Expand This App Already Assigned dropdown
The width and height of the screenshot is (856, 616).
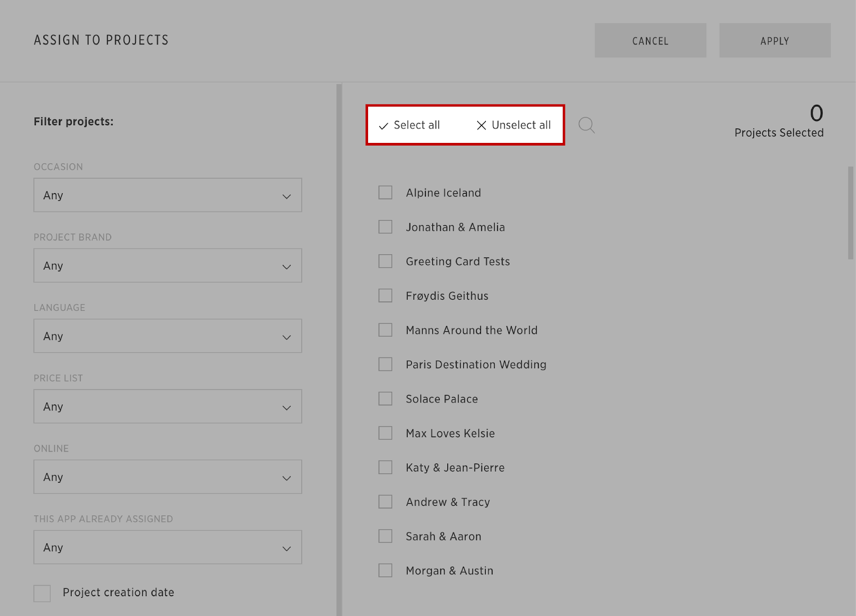point(167,547)
